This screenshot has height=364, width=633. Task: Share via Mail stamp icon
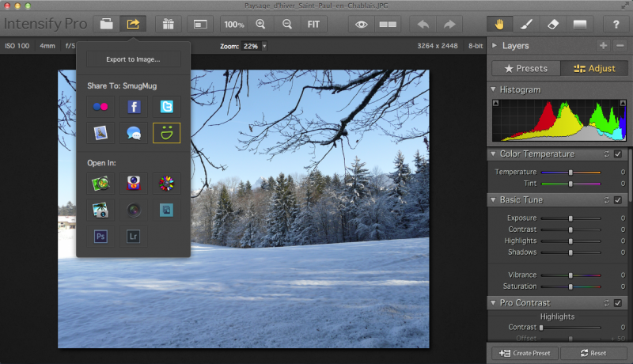tap(100, 133)
